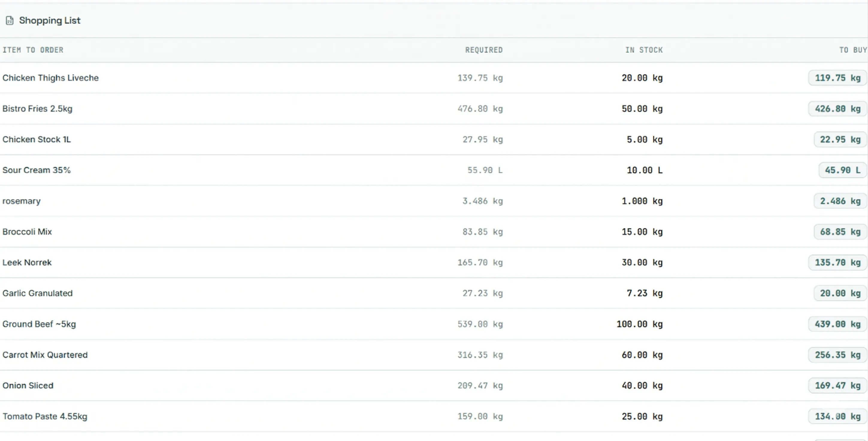Viewport: 868px width, 441px height.
Task: Select the Bistro Fries 2.5kg item
Action: click(x=37, y=108)
